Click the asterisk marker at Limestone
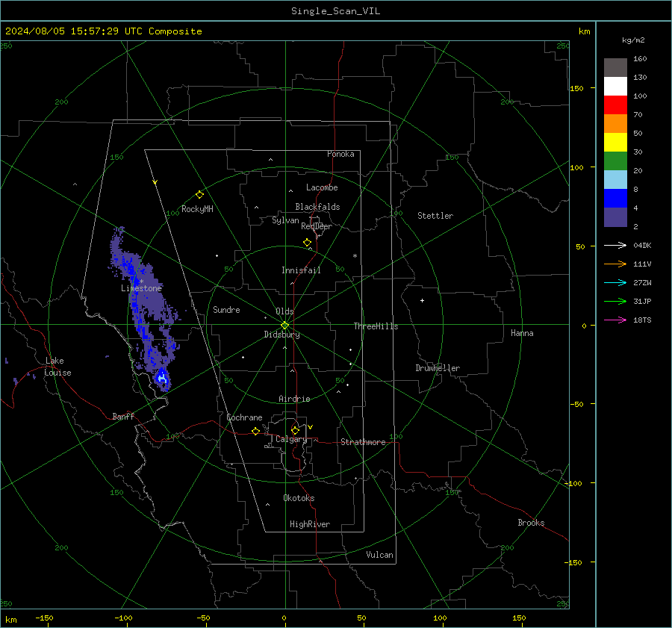672x628 pixels. point(141,282)
